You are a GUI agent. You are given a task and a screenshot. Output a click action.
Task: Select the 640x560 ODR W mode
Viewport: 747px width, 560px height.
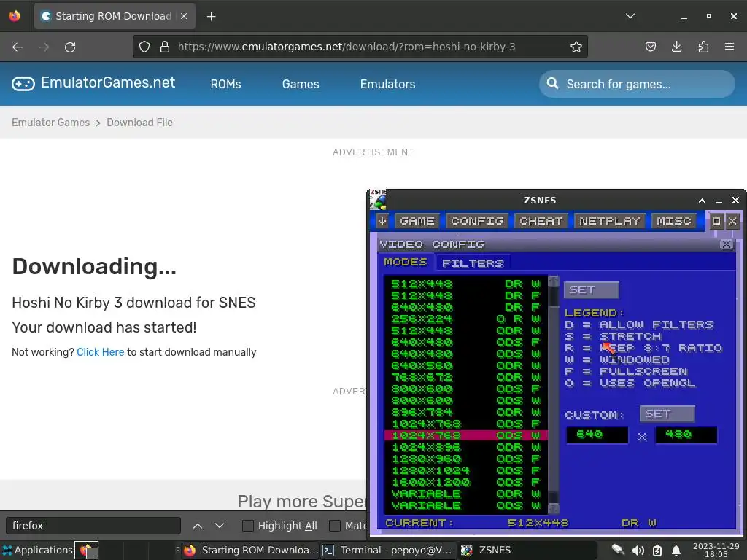[466, 366]
